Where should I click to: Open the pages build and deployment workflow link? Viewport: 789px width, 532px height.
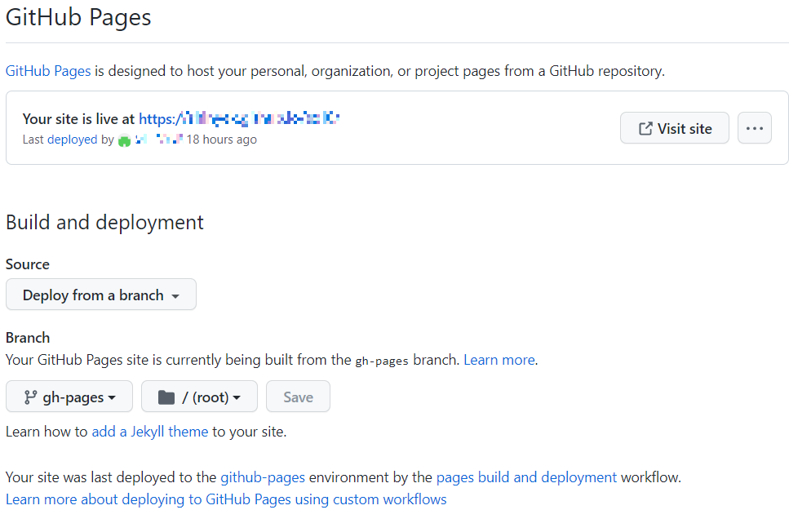coord(526,477)
